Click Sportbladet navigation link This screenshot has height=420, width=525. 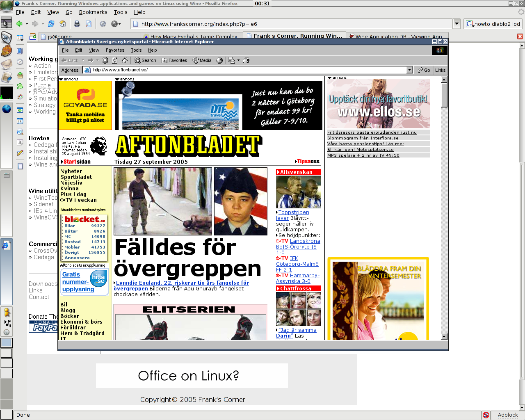[x=76, y=177]
